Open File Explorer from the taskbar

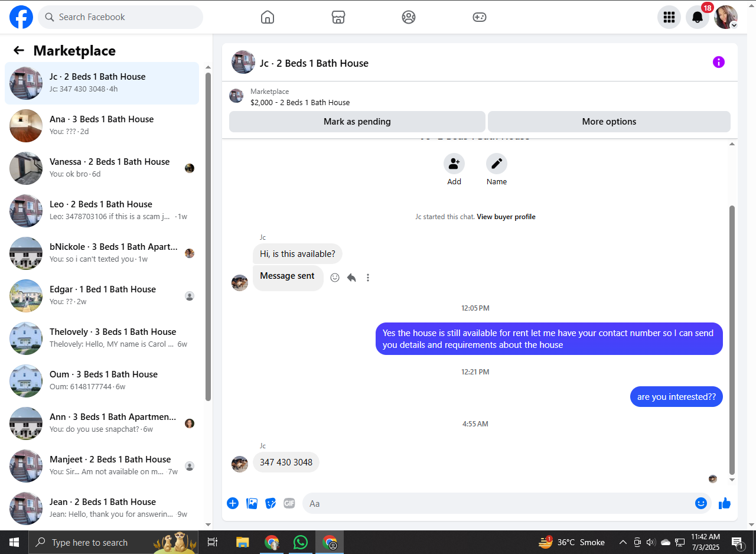click(x=243, y=542)
